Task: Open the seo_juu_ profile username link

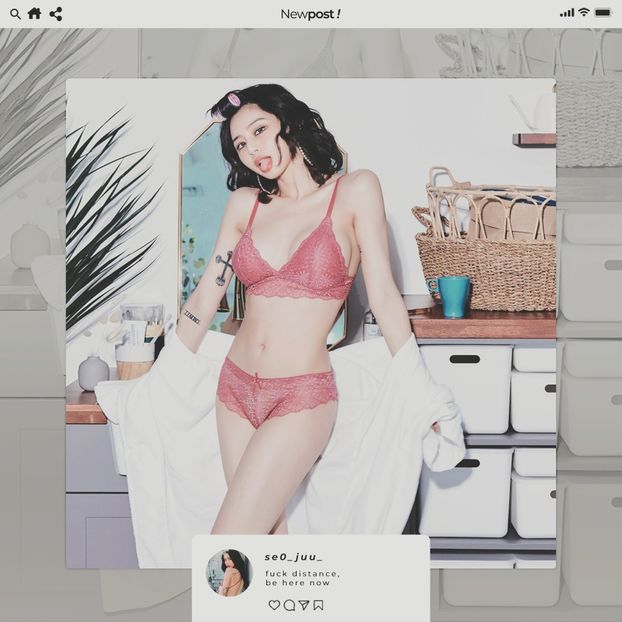Action: point(293,557)
